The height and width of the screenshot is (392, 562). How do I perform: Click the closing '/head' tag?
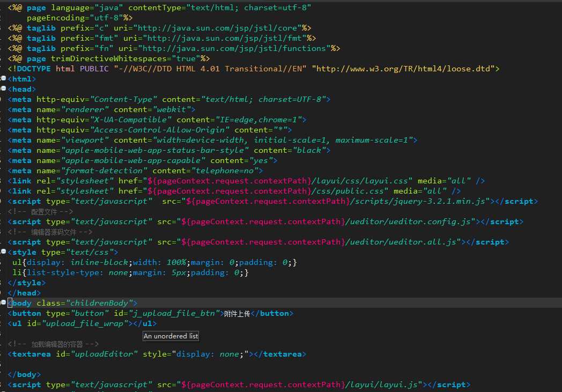tap(24, 293)
